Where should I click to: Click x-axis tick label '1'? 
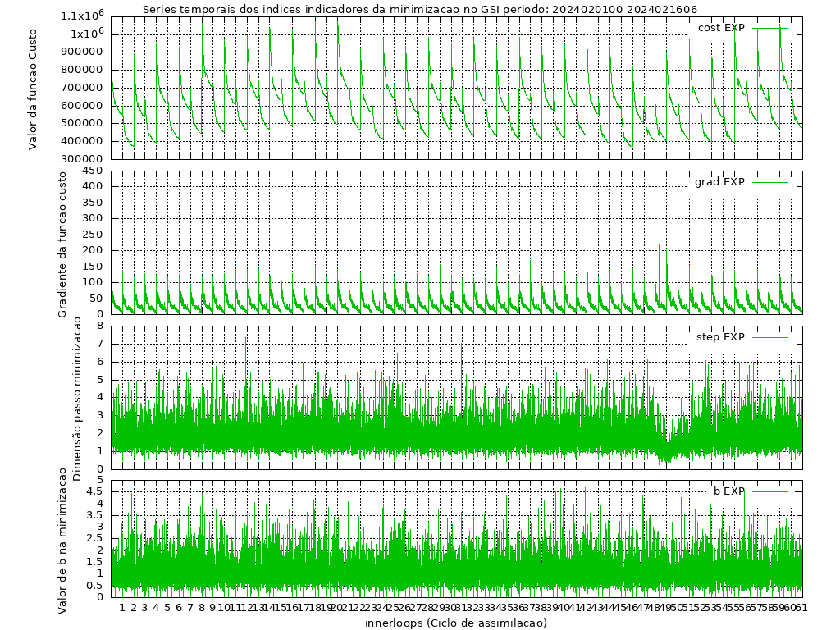[122, 608]
